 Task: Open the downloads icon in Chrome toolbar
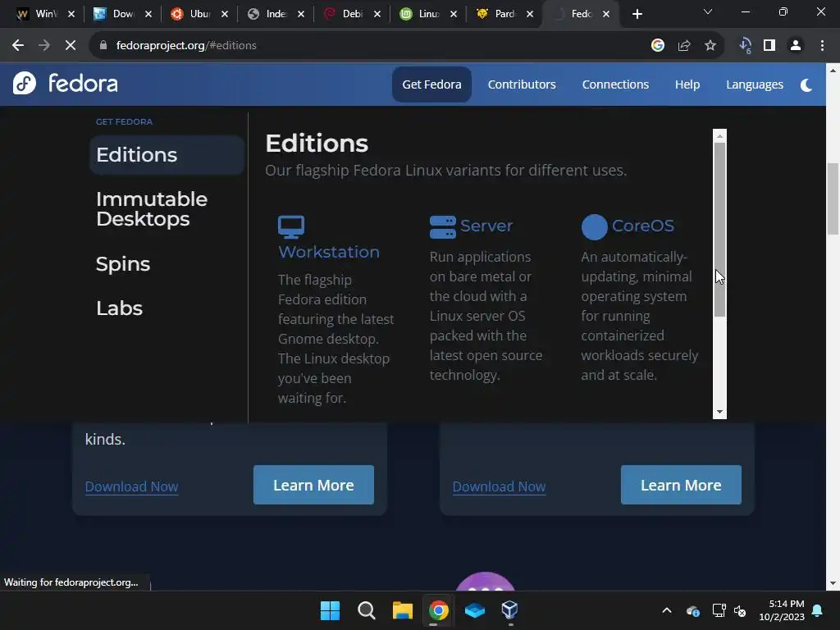point(745,46)
